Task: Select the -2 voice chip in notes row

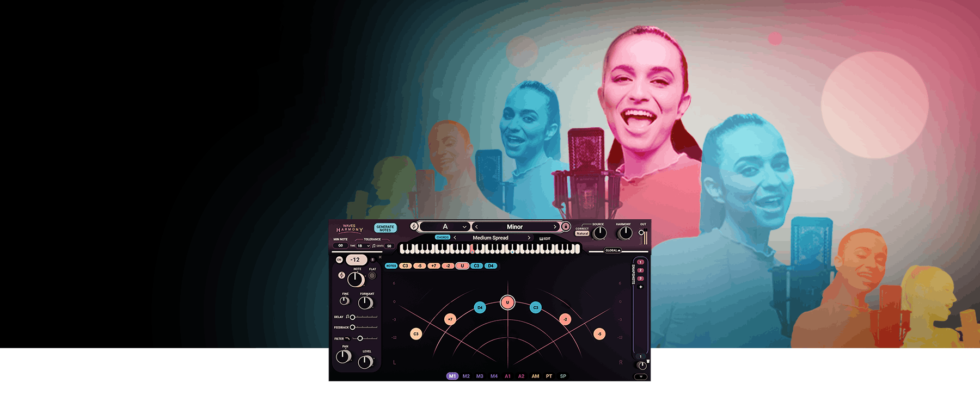Action: tap(448, 266)
